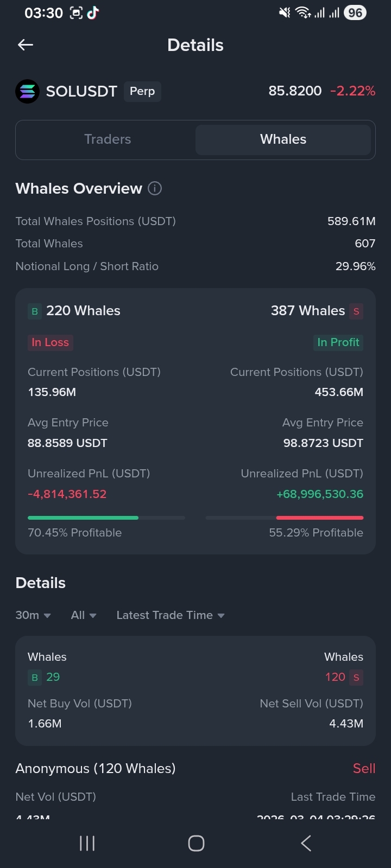Tap the back arrow icon
This screenshot has width=391, height=868.
click(x=26, y=45)
